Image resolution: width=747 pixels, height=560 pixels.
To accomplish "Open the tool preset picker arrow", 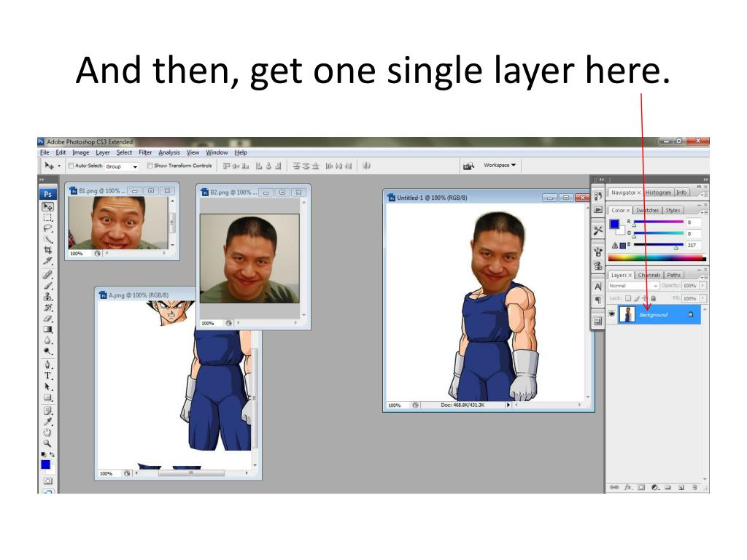I will (x=59, y=166).
